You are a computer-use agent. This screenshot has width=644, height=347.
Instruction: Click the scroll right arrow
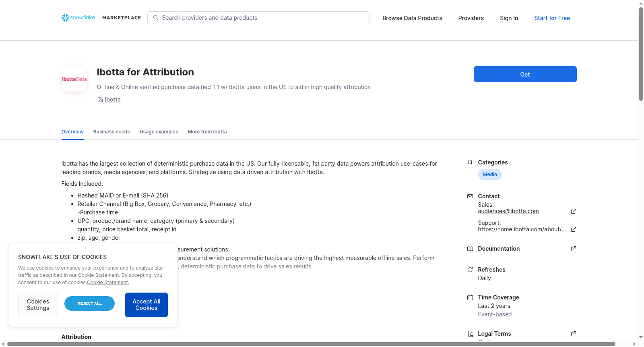[x=635, y=344]
